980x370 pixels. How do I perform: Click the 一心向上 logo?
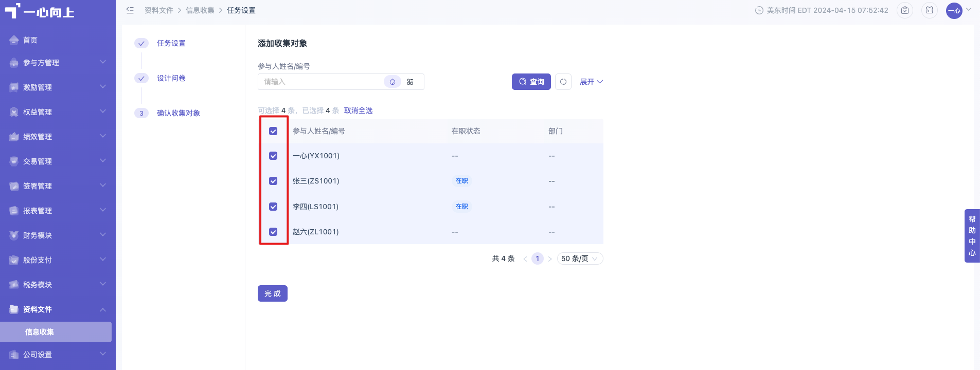point(40,11)
